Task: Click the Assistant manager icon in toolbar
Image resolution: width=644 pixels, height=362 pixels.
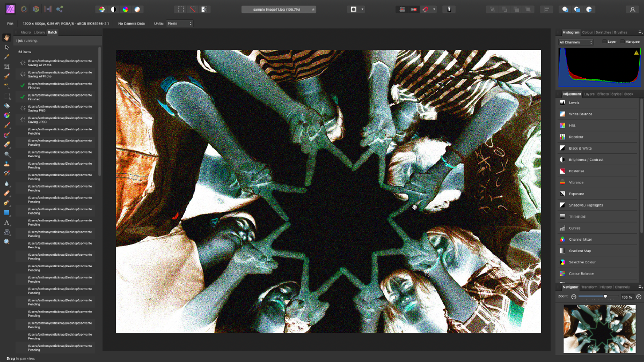Action: click(449, 9)
